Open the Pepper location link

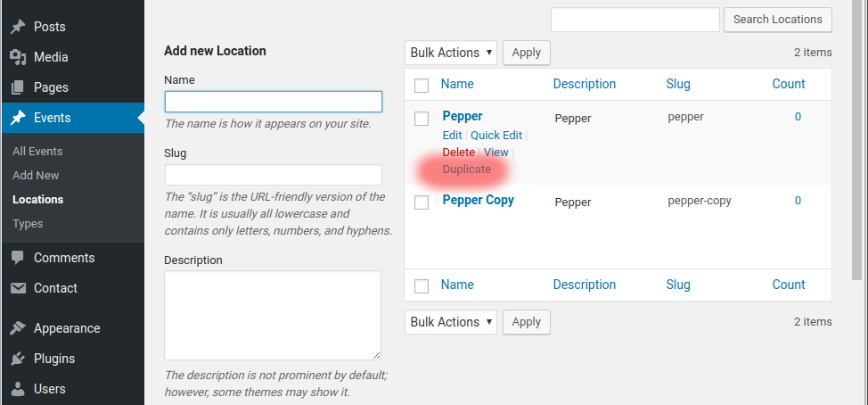463,116
